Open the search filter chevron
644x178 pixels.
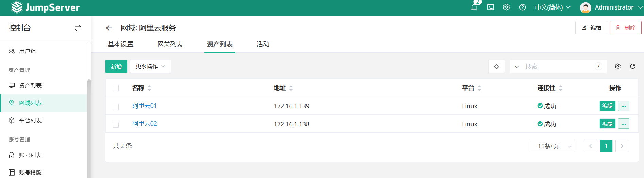coord(517,67)
